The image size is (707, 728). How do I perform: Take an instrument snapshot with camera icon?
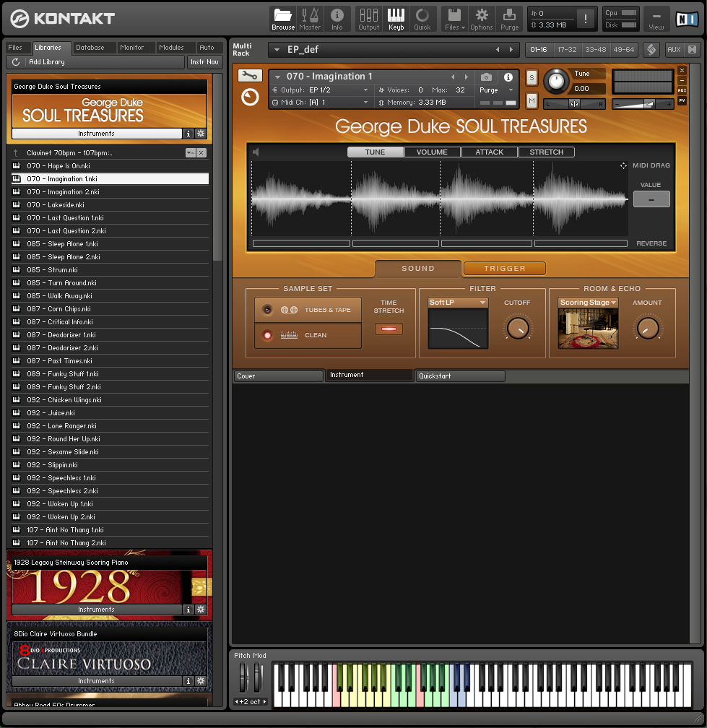tap(486, 77)
